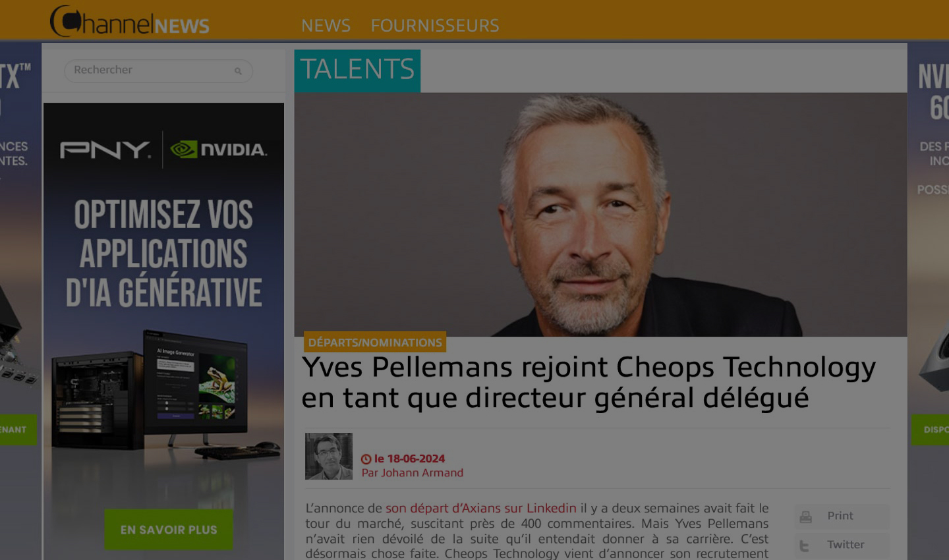Click the NVIDIA logo in the ad
Viewport: 949px width, 560px height.
point(218,150)
